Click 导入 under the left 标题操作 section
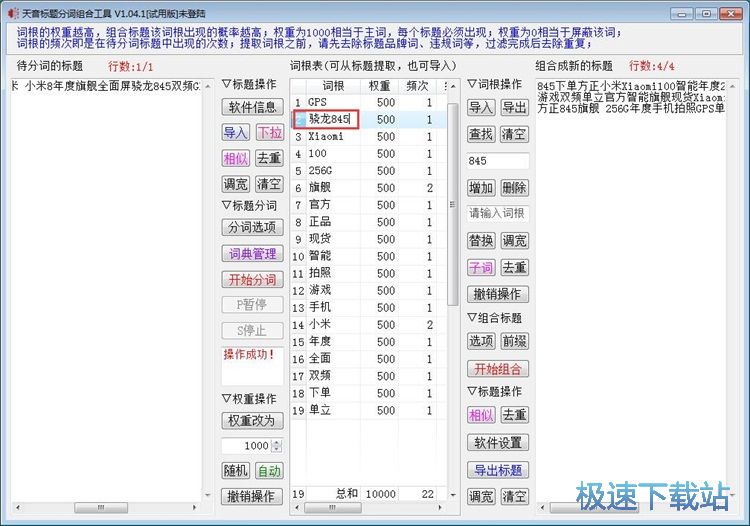750x526 pixels. 235,132
